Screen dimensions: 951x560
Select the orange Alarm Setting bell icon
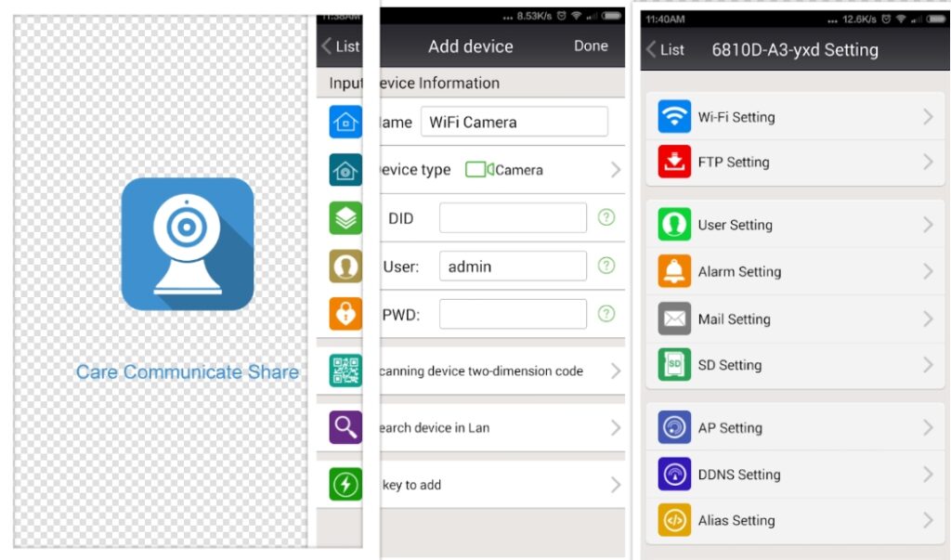point(674,271)
